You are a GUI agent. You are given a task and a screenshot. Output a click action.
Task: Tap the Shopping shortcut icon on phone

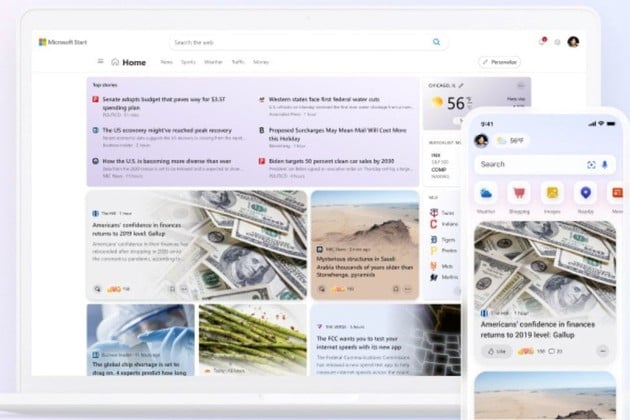tap(519, 193)
